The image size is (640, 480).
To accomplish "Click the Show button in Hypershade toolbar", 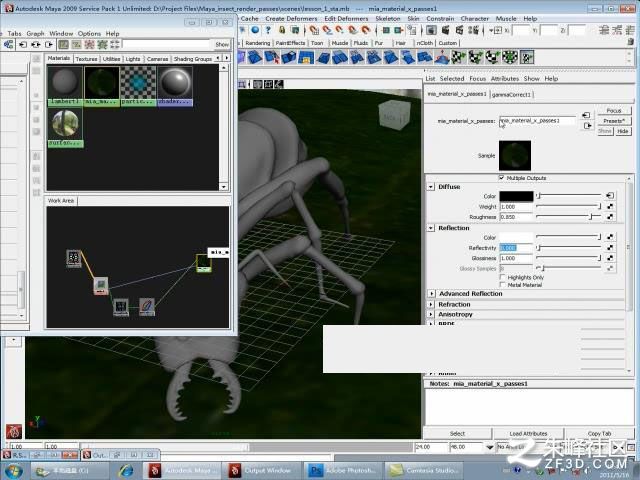I will 222,44.
